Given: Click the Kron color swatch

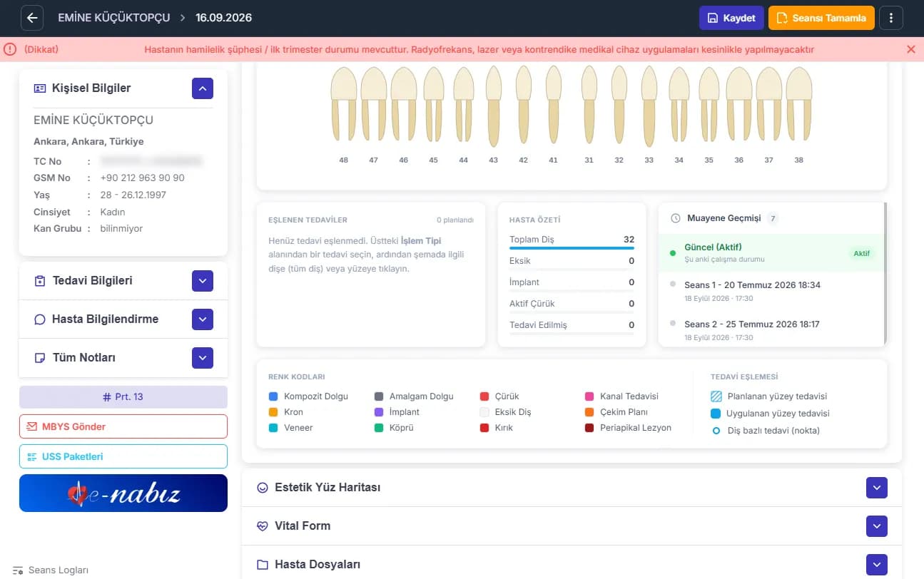Looking at the screenshot, I should click(273, 412).
